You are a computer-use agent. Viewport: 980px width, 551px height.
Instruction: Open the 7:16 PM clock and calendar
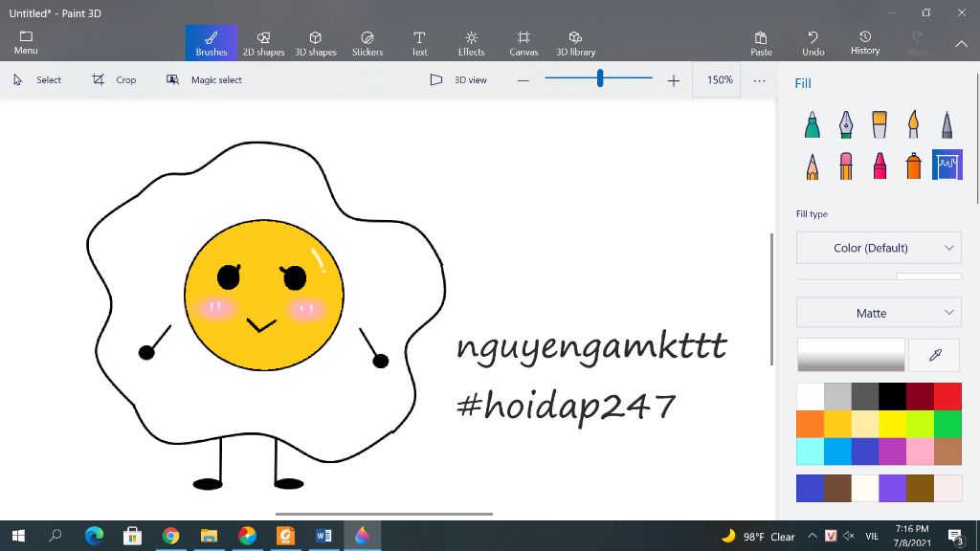pos(912,536)
